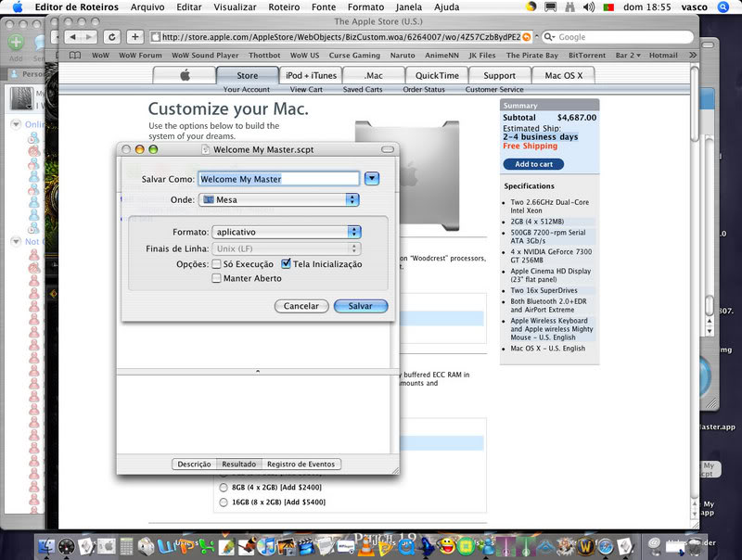This screenshot has height=560, width=742.
Task: Open the QuickTime store tab
Action: (x=437, y=75)
